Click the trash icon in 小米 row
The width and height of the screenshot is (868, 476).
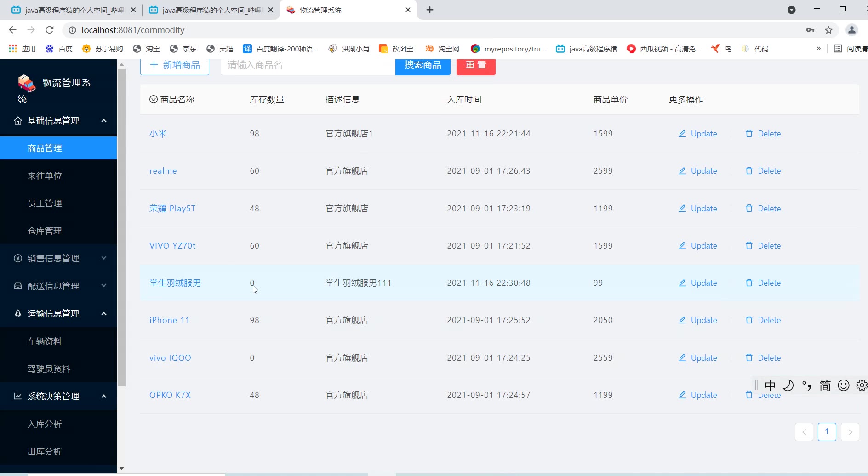[749, 134]
